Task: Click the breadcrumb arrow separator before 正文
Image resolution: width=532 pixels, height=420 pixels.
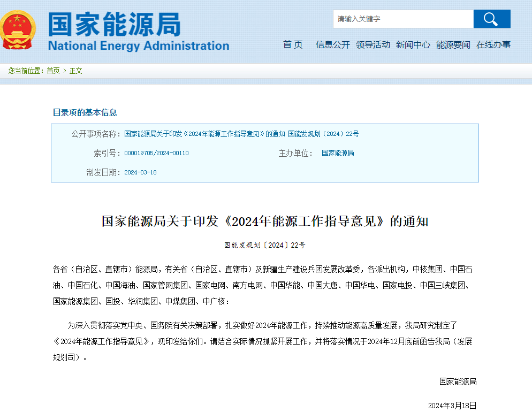Action: pos(65,71)
